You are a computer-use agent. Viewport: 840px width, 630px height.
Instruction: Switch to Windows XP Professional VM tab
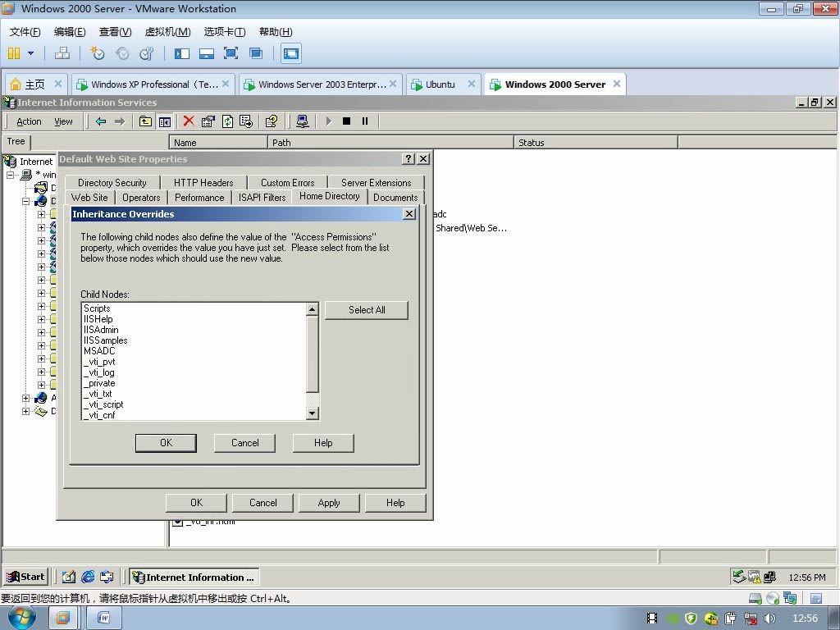pyautogui.click(x=153, y=84)
